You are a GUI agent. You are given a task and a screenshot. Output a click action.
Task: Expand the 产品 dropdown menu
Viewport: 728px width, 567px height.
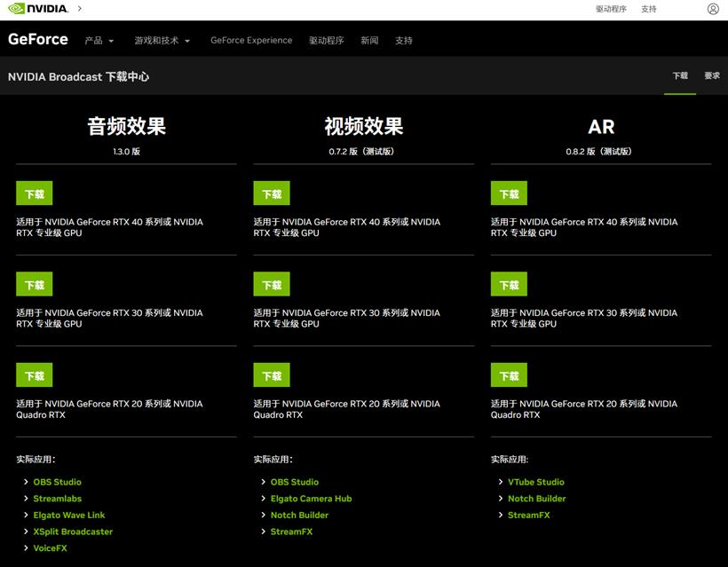click(x=99, y=41)
